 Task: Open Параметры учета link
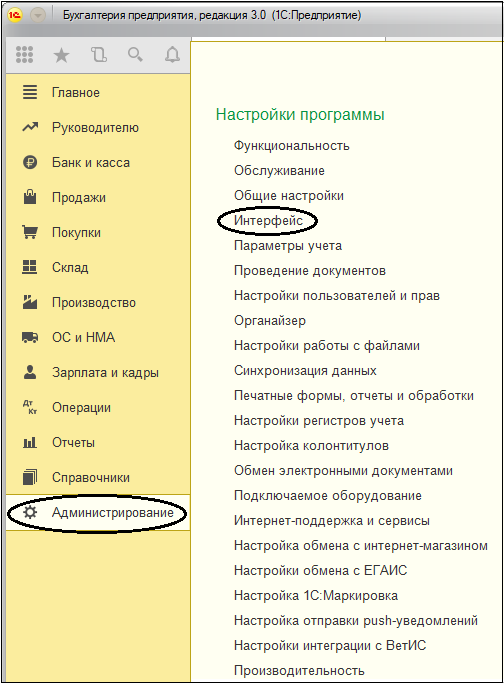tap(288, 246)
